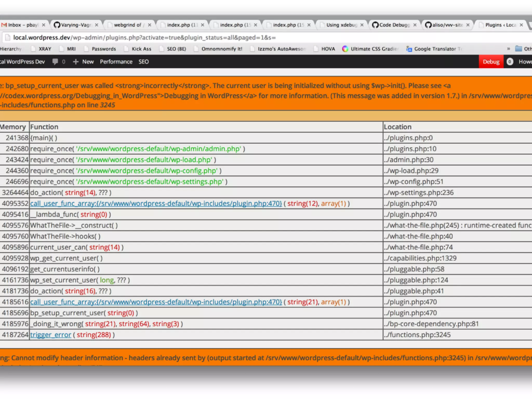Screen dimensions: 532x399
Task: Click the Howdy account menu
Action: point(525,62)
